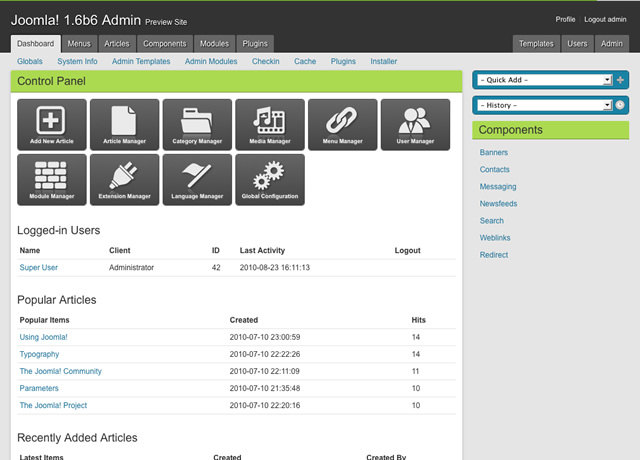640x460 pixels.
Task: Open The Joomla! Project article
Action: (x=53, y=405)
